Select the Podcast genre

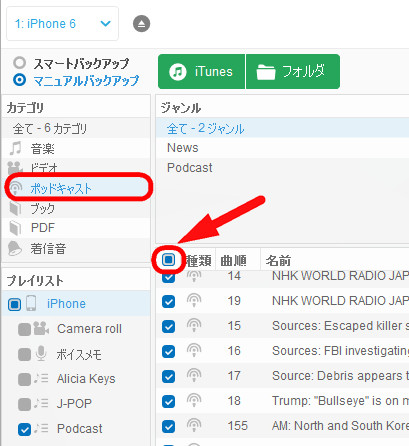click(282, 168)
